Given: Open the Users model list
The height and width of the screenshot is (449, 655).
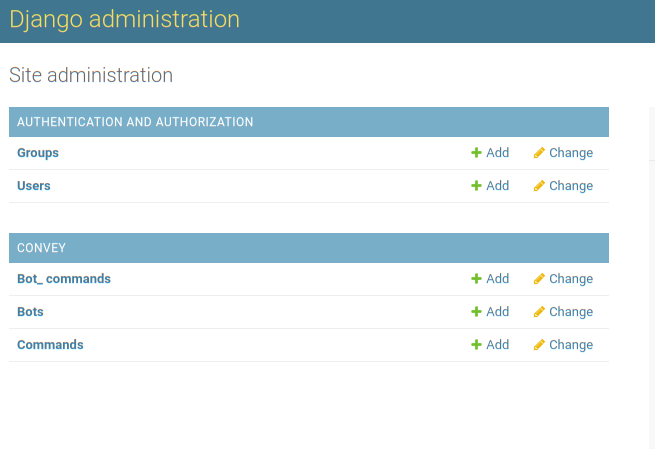Looking at the screenshot, I should click(33, 186).
